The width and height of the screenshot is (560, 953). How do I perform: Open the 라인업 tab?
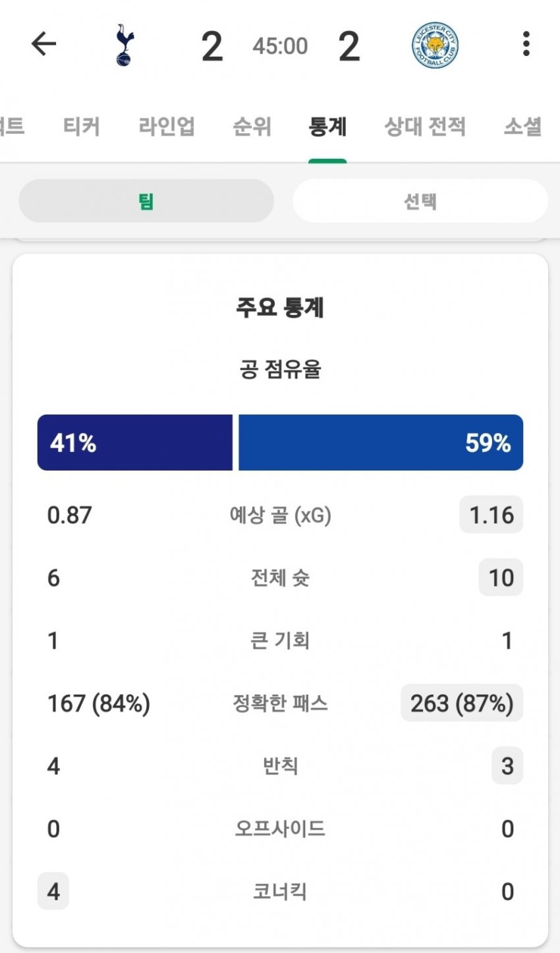click(x=167, y=126)
